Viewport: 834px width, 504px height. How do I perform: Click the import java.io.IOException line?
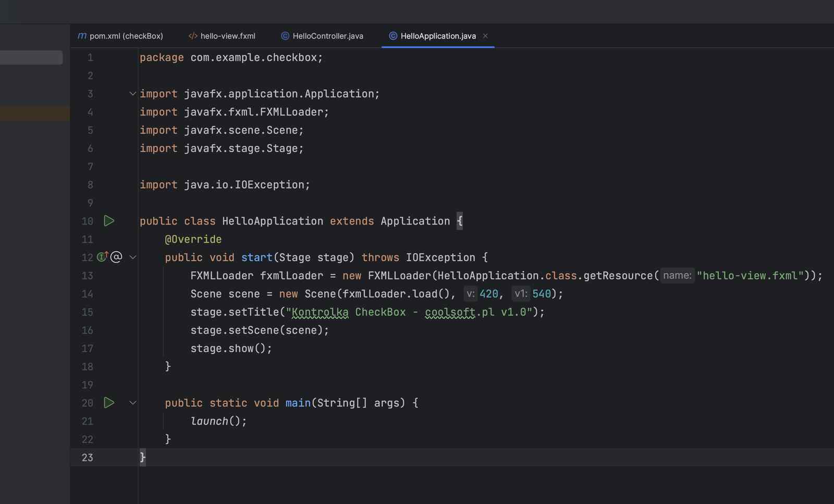tap(225, 185)
